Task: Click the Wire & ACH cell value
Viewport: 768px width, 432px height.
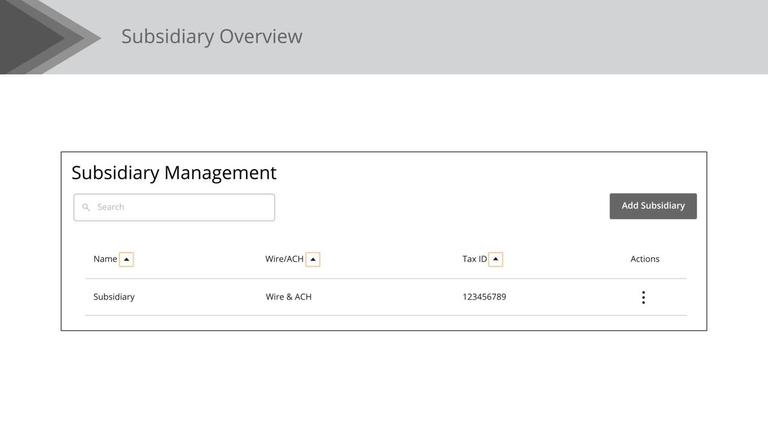Action: (x=288, y=297)
